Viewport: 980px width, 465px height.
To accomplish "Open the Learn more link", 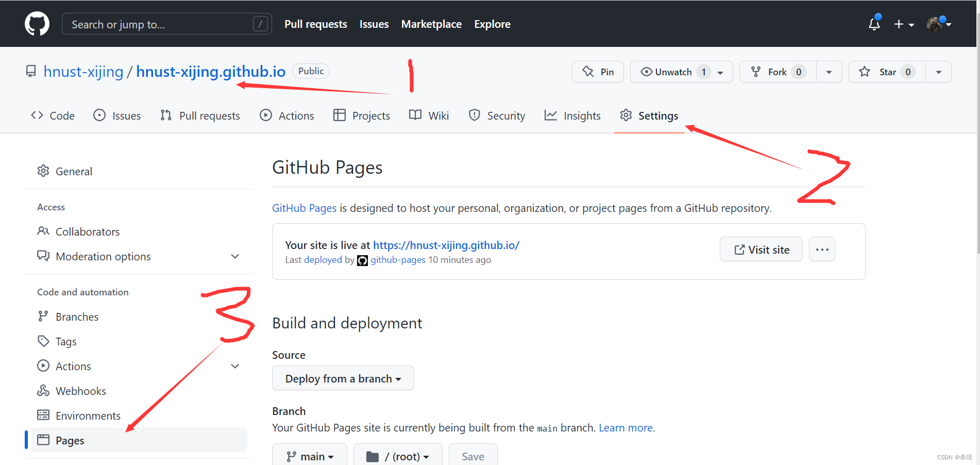I will pyautogui.click(x=626, y=428).
